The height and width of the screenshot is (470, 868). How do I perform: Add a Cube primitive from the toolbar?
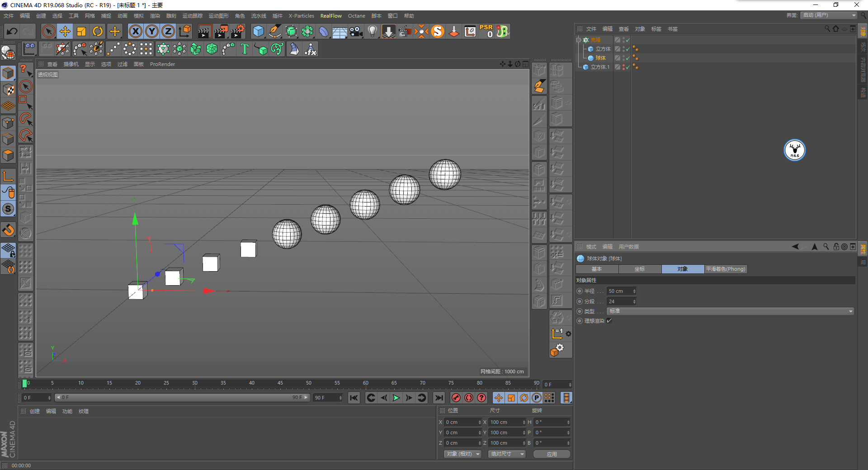(x=258, y=32)
